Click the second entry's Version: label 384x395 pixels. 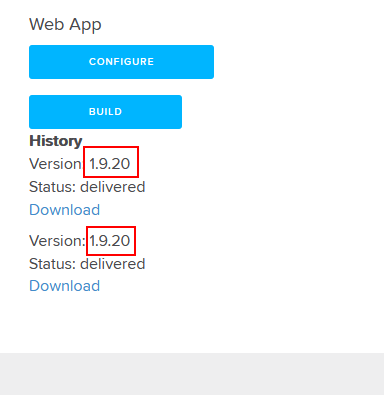(x=57, y=241)
